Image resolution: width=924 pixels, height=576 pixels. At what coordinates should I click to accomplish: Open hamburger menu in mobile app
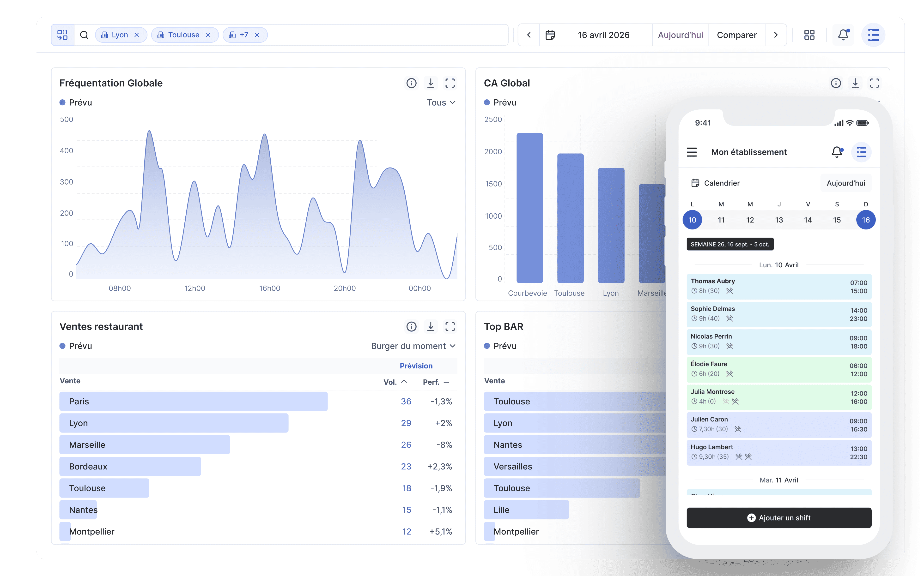coord(692,152)
